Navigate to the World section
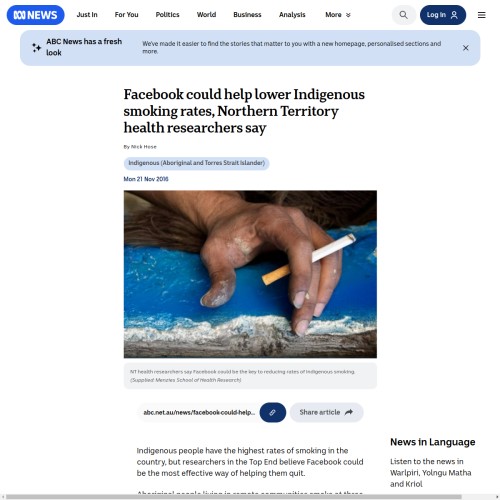The width and height of the screenshot is (500, 500). (x=206, y=15)
